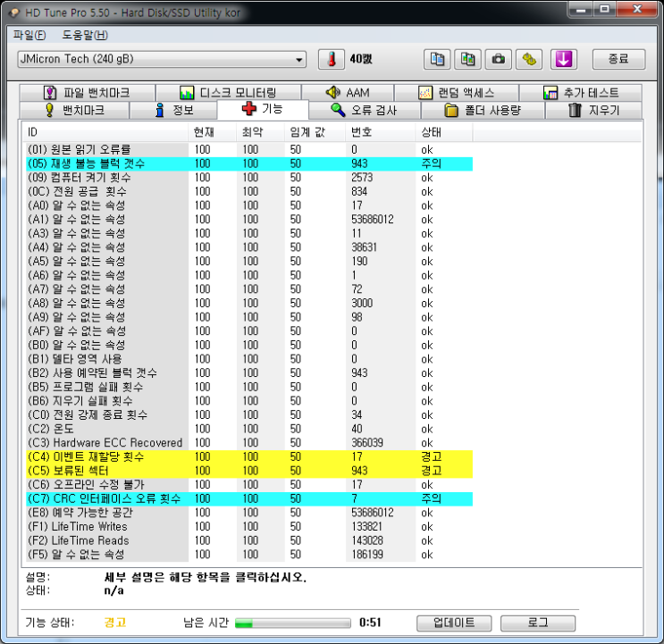This screenshot has height=644, width=664.
Task: Switch to the 정보 tab
Action: (x=173, y=111)
